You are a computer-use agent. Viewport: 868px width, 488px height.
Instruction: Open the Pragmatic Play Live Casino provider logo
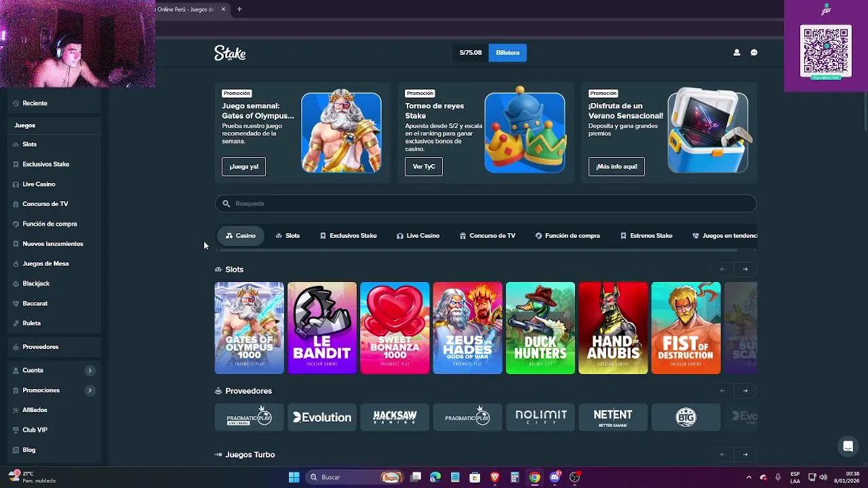pyautogui.click(x=250, y=418)
